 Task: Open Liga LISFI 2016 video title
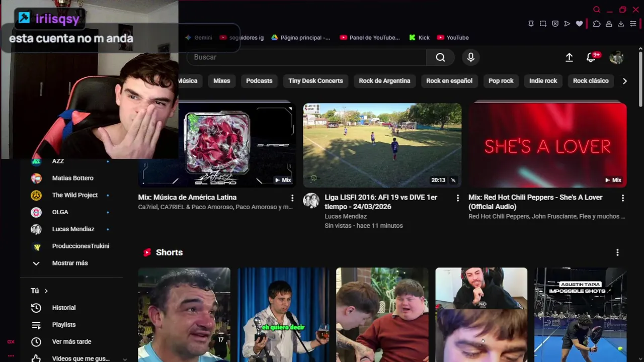pos(381,202)
